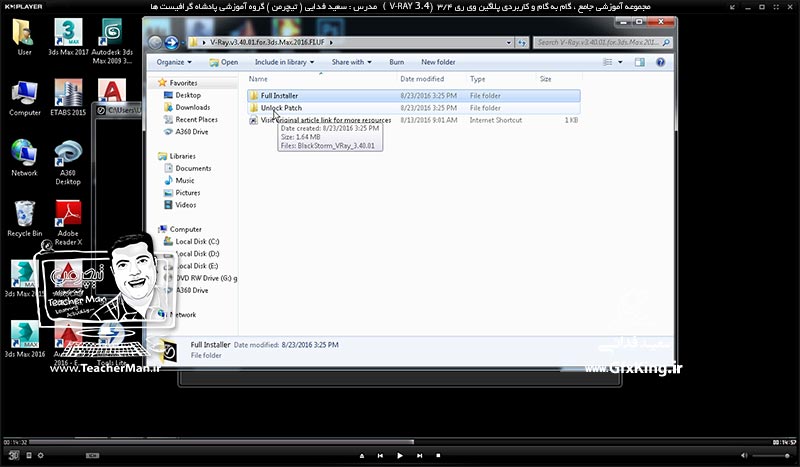
Task: Select Computer in the navigation pane
Action: click(x=180, y=230)
